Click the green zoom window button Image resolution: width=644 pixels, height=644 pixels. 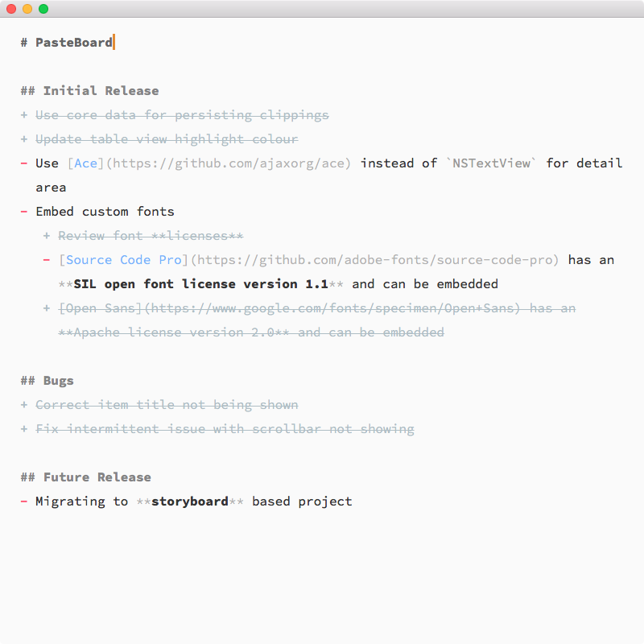43,9
